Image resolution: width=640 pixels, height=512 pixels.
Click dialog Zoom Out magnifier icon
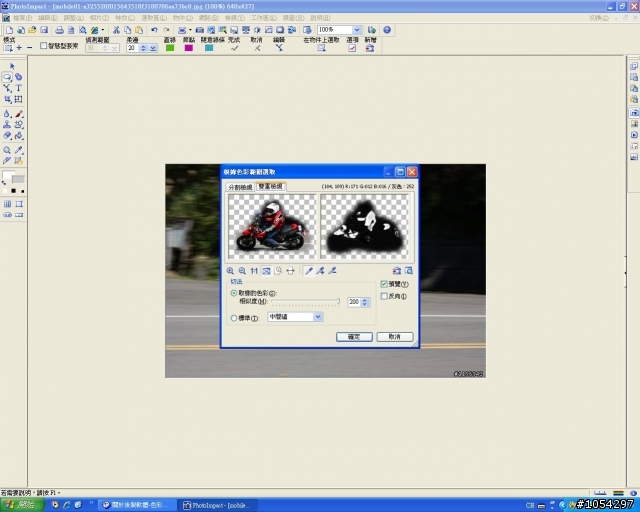point(242,271)
